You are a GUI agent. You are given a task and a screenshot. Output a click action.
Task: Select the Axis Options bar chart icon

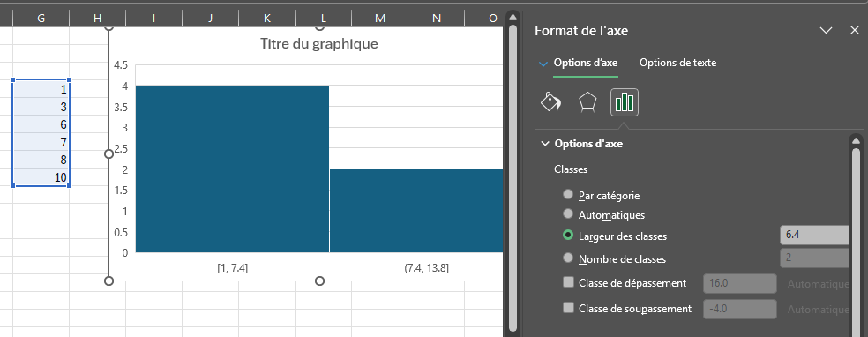(625, 102)
